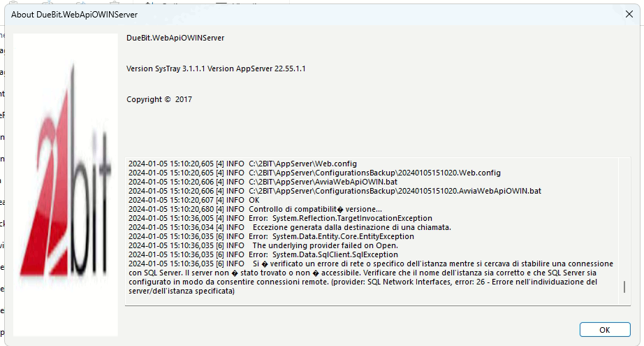644x346 pixels.
Task: Click the 2bit logo image
Action: coord(65,185)
